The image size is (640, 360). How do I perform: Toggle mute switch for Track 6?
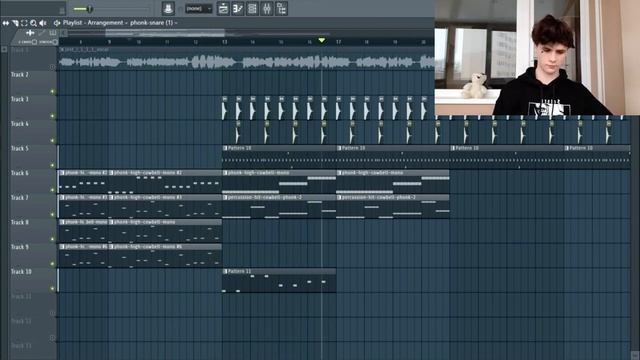pos(52,190)
